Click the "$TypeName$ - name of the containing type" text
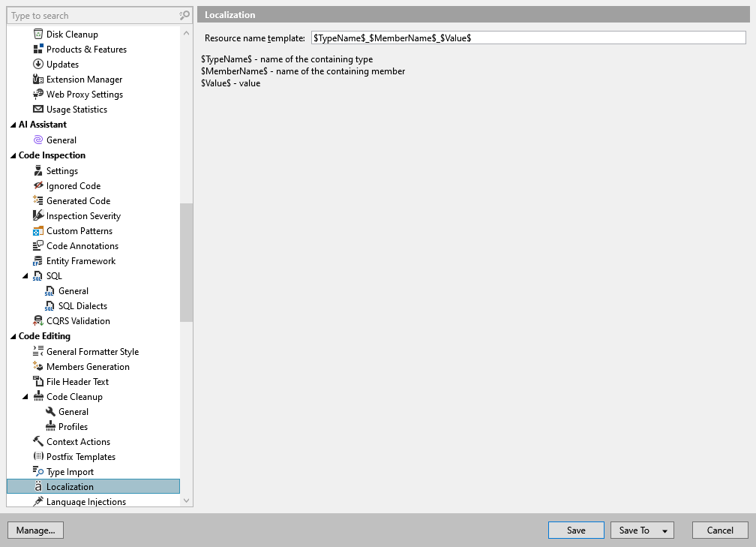Screen dimensions: 756x547 pyautogui.click(x=286, y=59)
